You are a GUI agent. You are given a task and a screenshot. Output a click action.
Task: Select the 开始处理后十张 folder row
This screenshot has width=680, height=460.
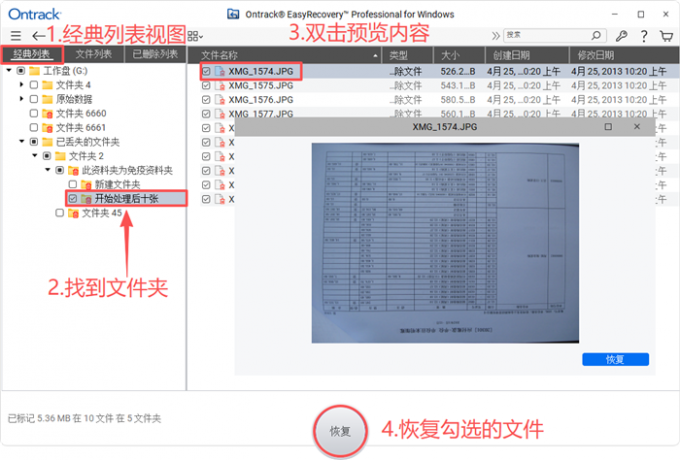pyautogui.click(x=126, y=199)
